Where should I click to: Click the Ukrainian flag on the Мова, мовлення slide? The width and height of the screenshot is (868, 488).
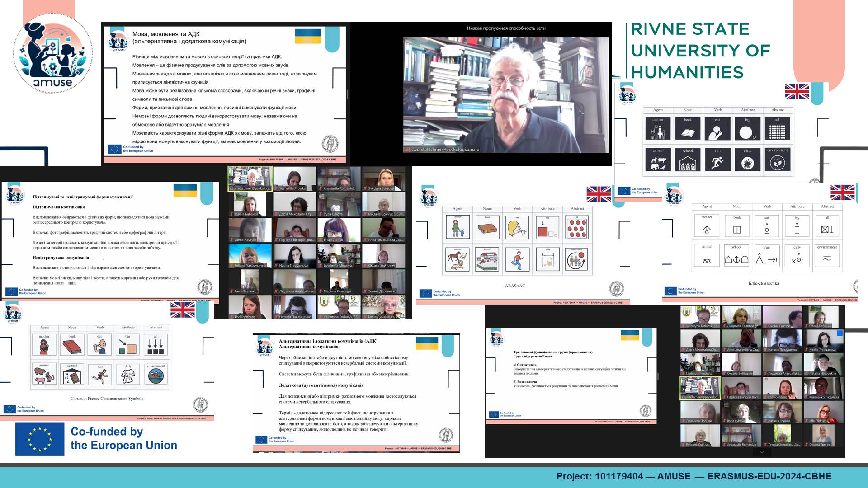308,36
